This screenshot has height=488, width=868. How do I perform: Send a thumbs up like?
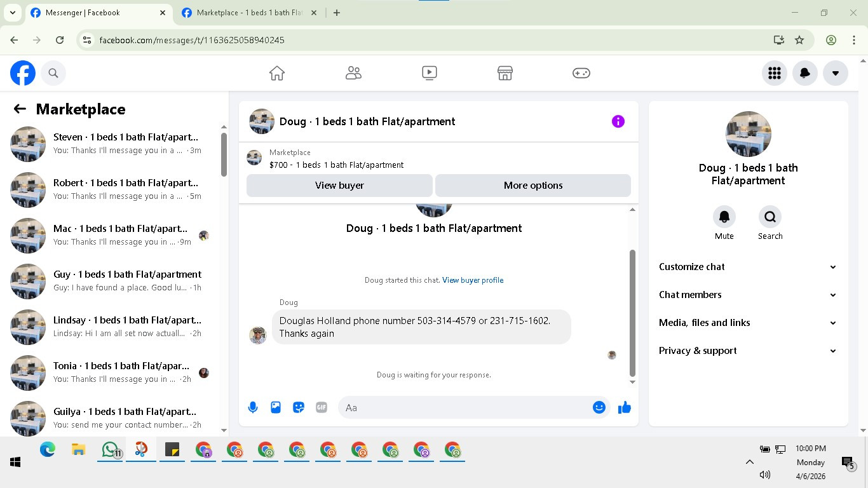pos(625,407)
